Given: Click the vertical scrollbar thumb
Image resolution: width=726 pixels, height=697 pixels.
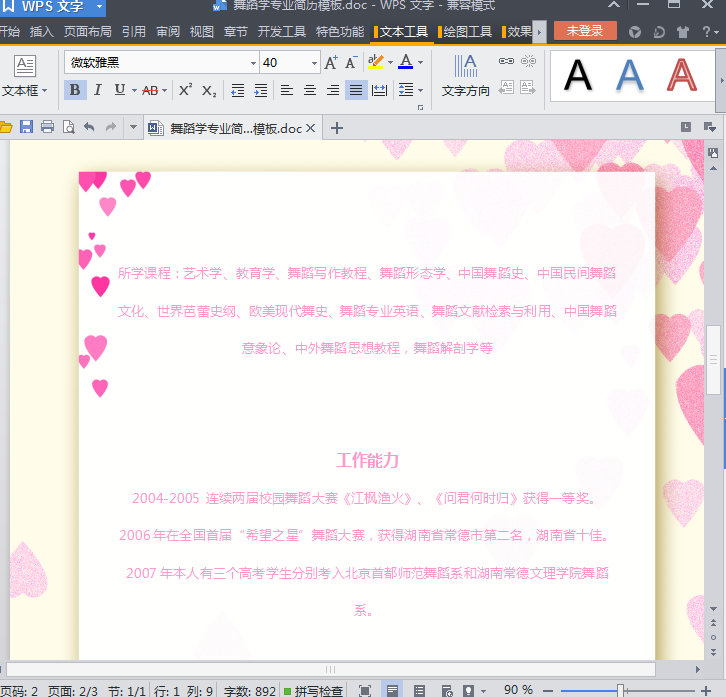Looking at the screenshot, I should (x=713, y=360).
